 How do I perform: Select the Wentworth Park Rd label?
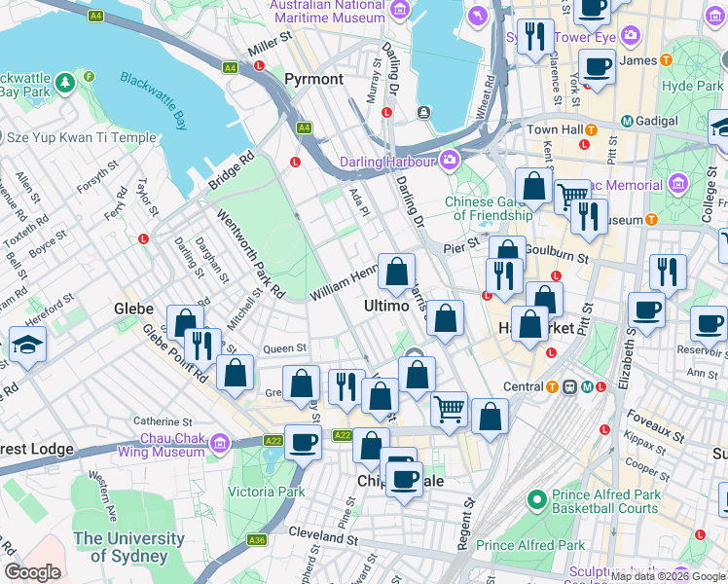tap(251, 254)
